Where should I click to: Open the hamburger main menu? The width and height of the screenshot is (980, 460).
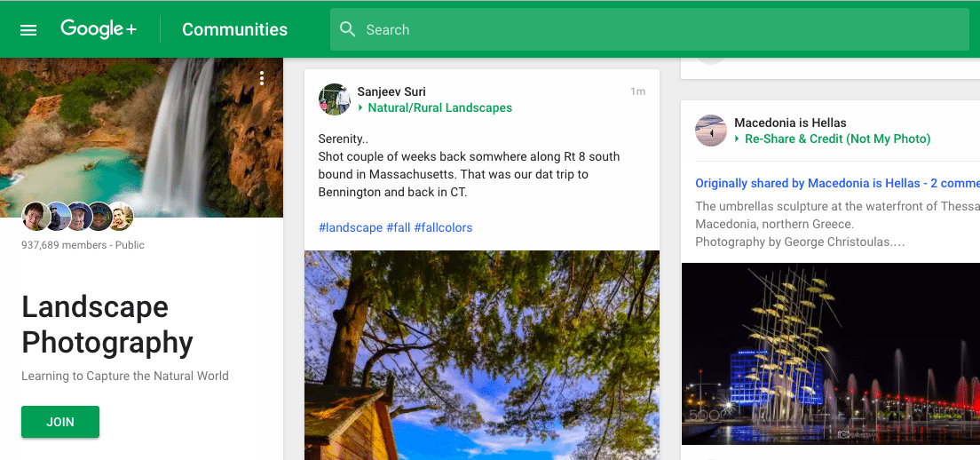click(28, 30)
